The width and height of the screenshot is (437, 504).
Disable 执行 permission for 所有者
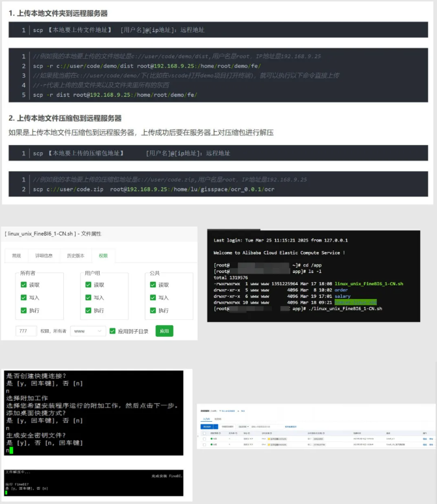[24, 310]
